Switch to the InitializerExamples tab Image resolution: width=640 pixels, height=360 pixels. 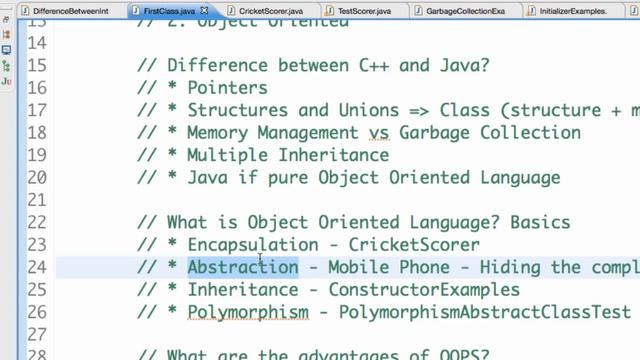[573, 11]
